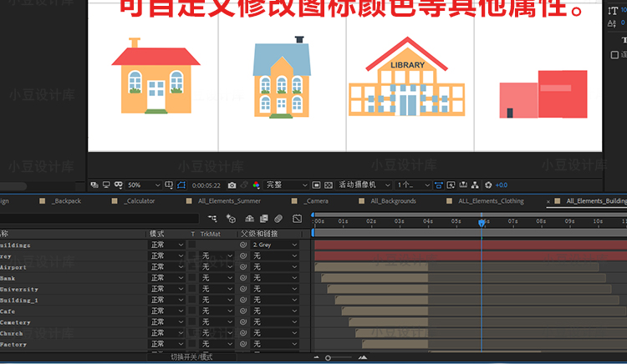
Task: Click the timeline layer search field
Action: coord(99,219)
